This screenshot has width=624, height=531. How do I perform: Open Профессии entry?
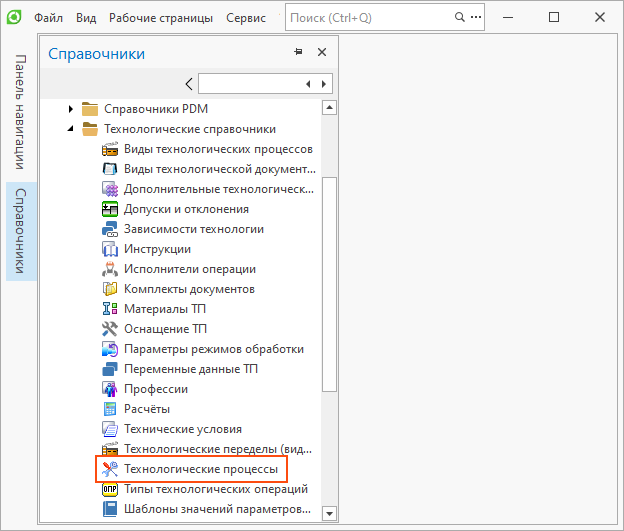[156, 389]
